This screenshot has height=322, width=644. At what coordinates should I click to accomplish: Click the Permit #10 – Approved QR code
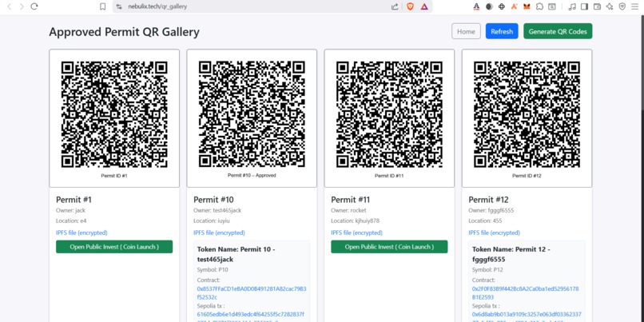pos(252,114)
